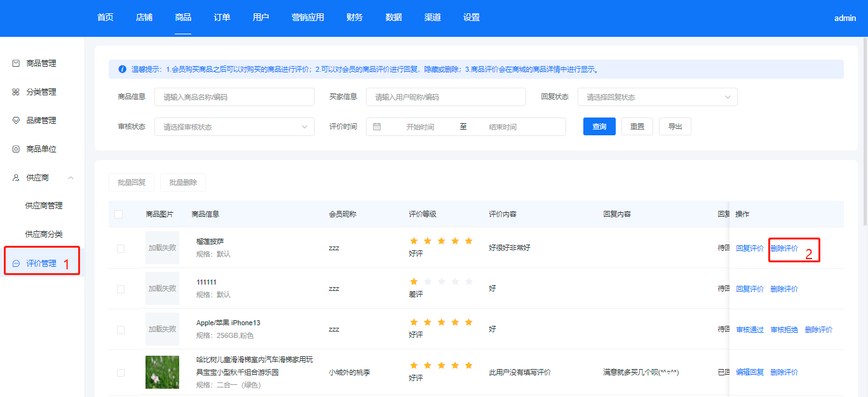Click the 商品信息 search input field

pyautogui.click(x=234, y=97)
